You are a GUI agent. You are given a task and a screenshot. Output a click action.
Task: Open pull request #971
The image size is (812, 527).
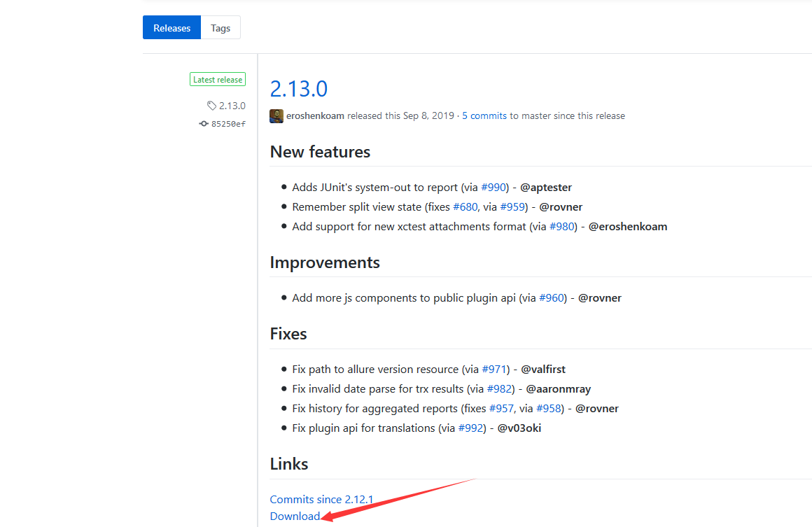[x=494, y=370]
